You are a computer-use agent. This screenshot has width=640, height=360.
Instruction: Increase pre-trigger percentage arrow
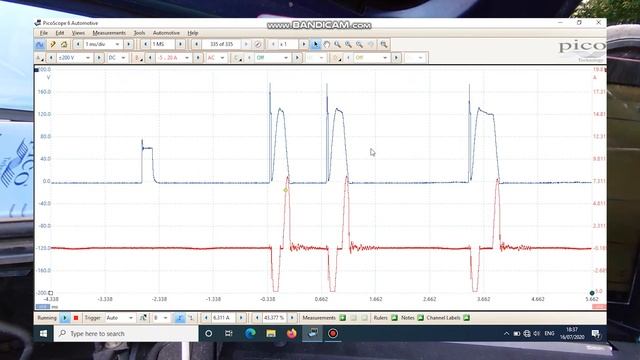pyautogui.click(x=292, y=318)
